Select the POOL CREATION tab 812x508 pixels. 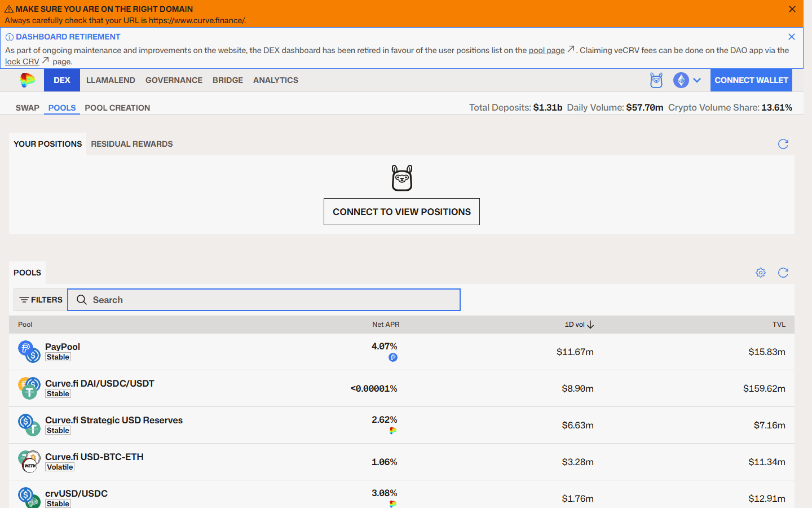click(x=117, y=108)
